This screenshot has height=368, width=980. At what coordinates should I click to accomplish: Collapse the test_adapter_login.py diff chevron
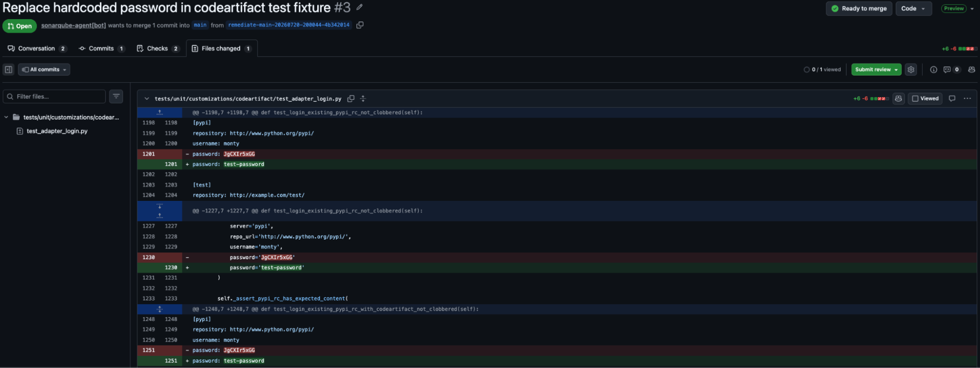point(147,98)
